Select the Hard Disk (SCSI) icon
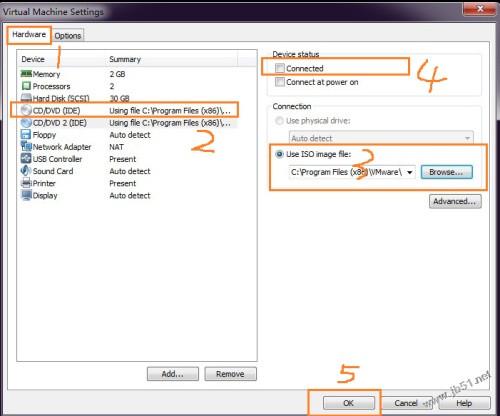 pyautogui.click(x=26, y=98)
